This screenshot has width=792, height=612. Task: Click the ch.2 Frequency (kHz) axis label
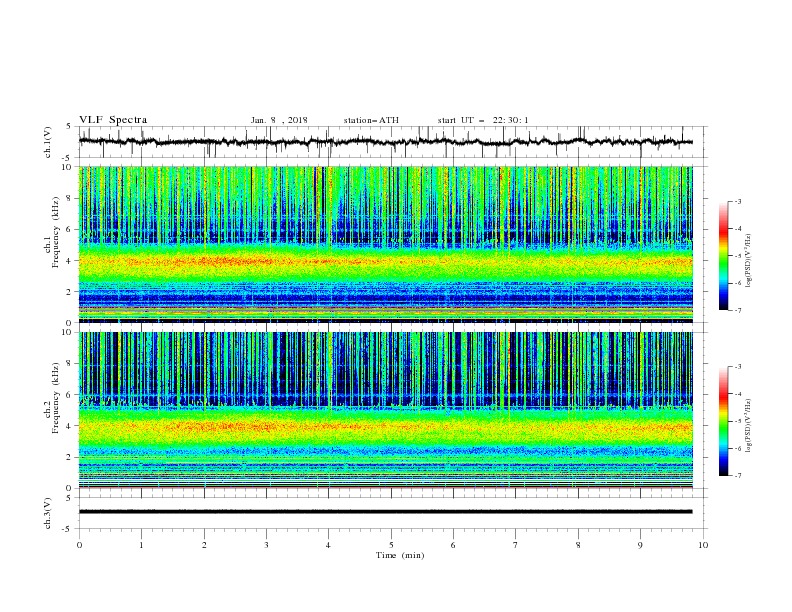(52, 397)
